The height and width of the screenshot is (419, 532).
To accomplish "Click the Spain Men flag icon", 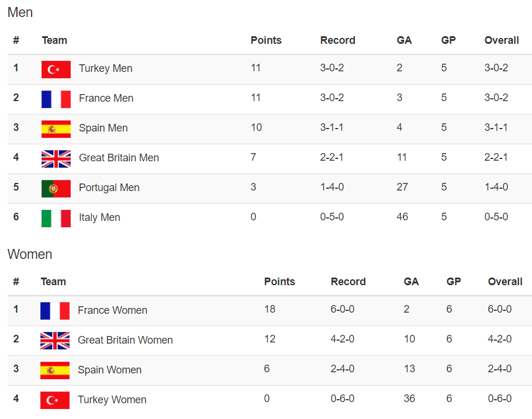I will 56,129.
